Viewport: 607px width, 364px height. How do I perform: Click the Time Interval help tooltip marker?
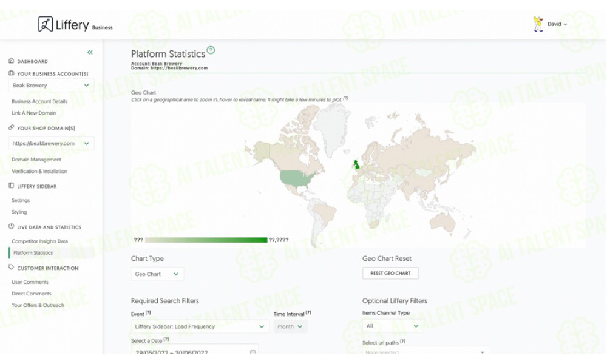pyautogui.click(x=308, y=312)
